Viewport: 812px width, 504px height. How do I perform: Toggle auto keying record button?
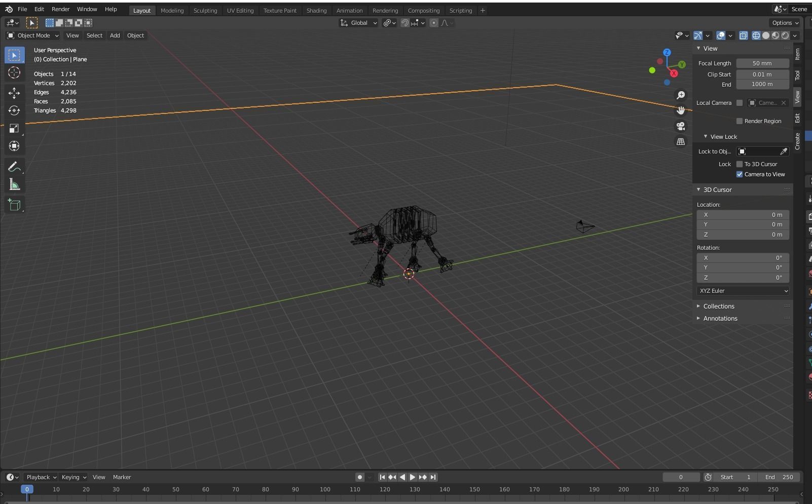360,477
